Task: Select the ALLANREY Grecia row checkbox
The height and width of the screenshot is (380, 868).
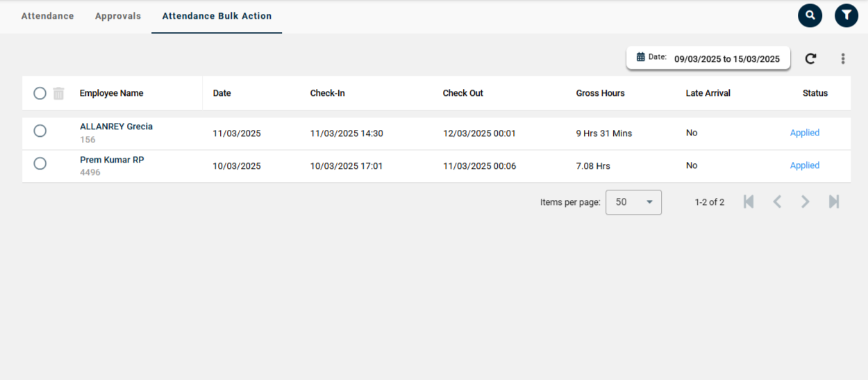Action: click(40, 131)
